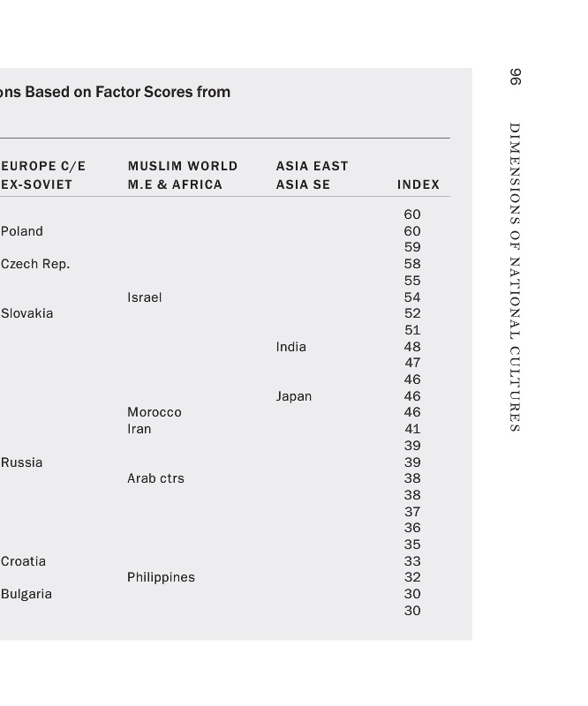
Task: Select the Iran row label
Action: point(139,429)
